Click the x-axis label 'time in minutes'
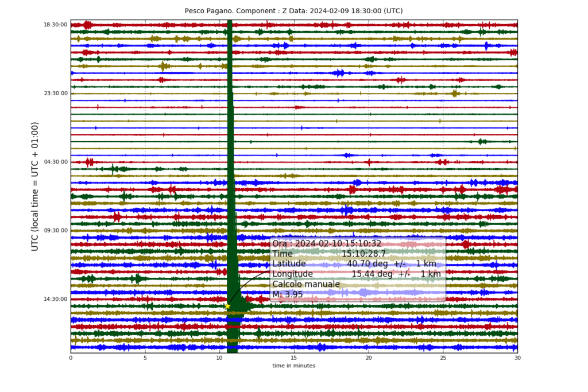Screen dimensions: 588x392 (293, 366)
